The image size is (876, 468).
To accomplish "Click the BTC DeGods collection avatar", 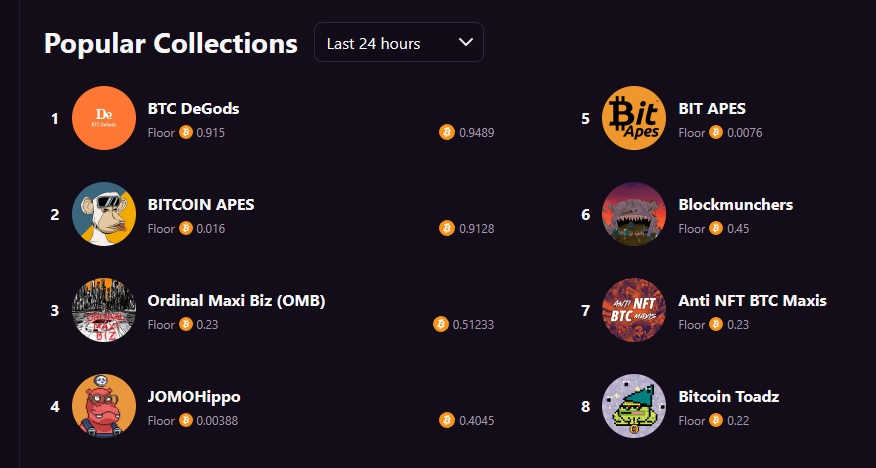I will (x=104, y=118).
